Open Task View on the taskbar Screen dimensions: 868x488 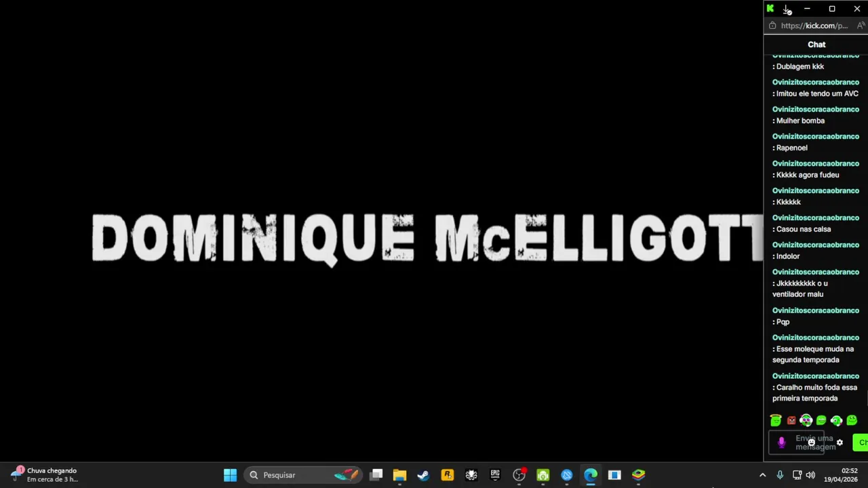pos(376,475)
